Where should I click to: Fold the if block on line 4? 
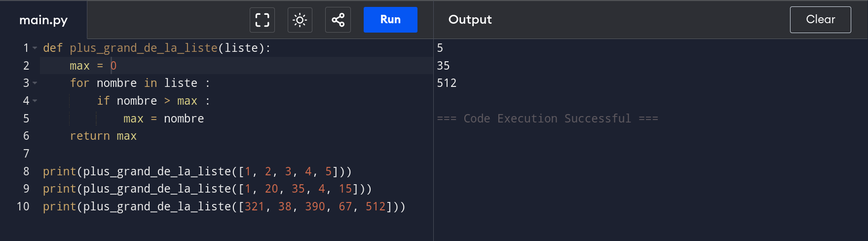(35, 101)
